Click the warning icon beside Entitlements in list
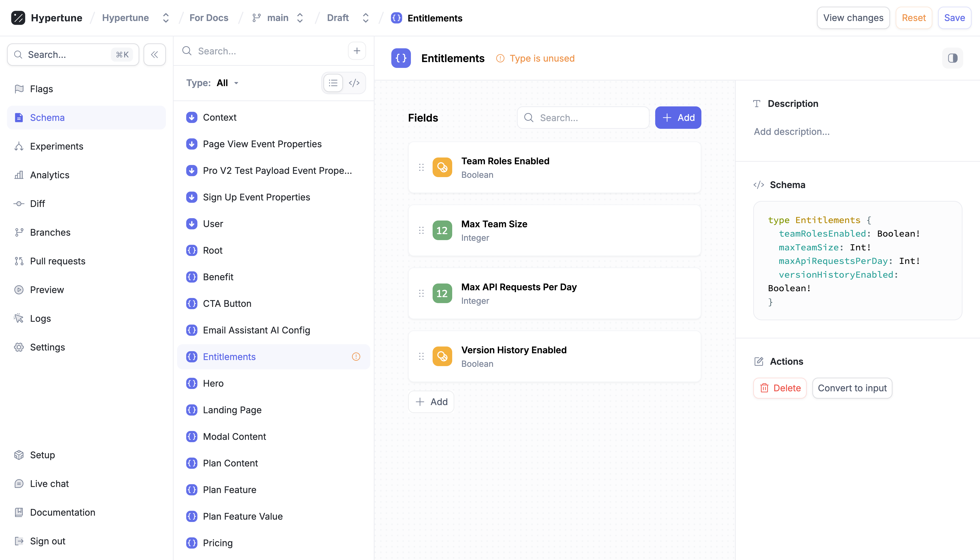This screenshot has width=980, height=560. pos(356,357)
